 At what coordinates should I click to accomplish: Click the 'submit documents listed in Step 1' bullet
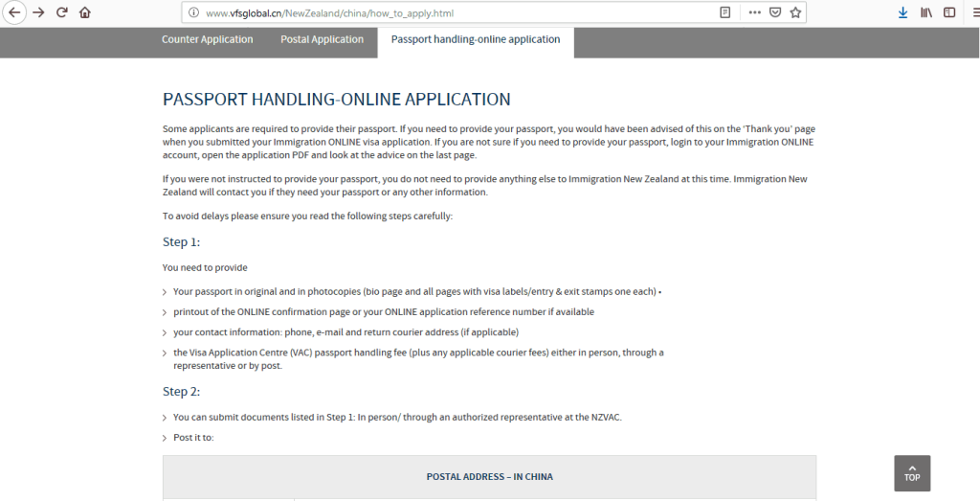coord(397,418)
